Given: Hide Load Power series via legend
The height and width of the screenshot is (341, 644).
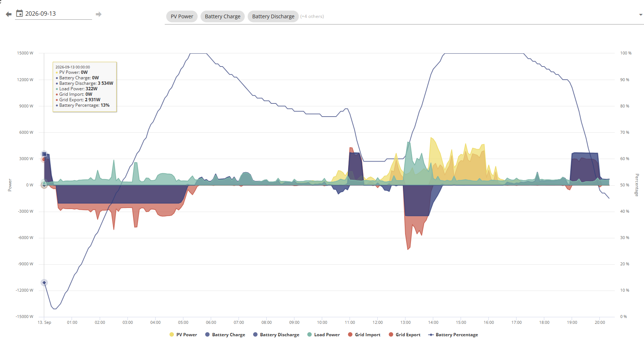Looking at the screenshot, I should 324,335.
